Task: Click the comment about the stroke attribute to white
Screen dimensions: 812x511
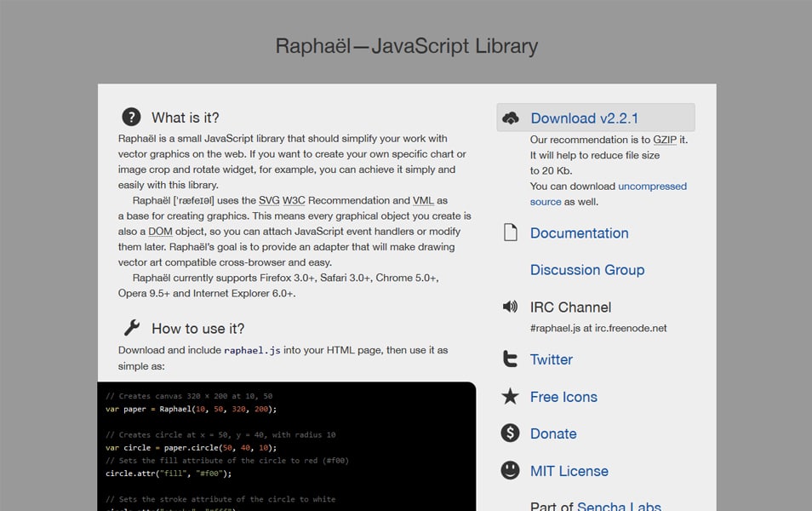Action: click(220, 499)
